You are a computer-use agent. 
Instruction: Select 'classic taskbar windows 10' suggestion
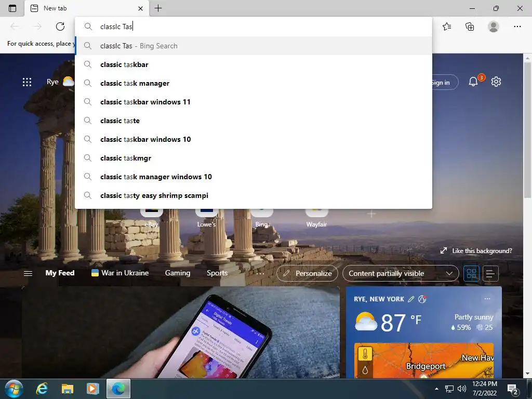pyautogui.click(x=253, y=139)
